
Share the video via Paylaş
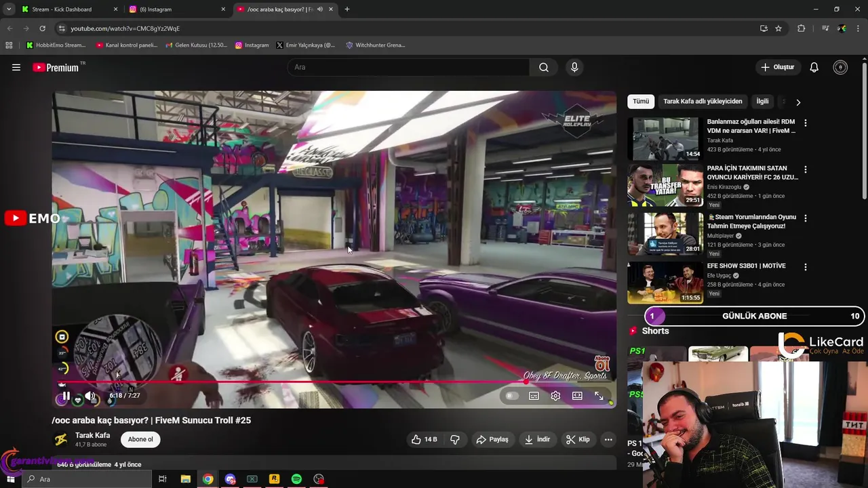(492, 439)
